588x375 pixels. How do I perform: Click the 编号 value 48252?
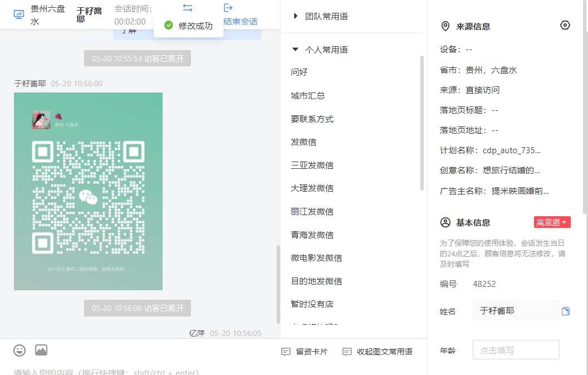click(x=484, y=284)
